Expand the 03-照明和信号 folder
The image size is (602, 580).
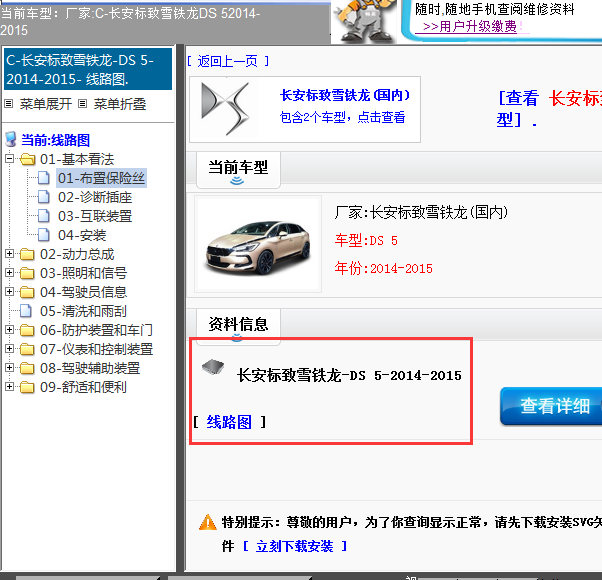point(10,273)
